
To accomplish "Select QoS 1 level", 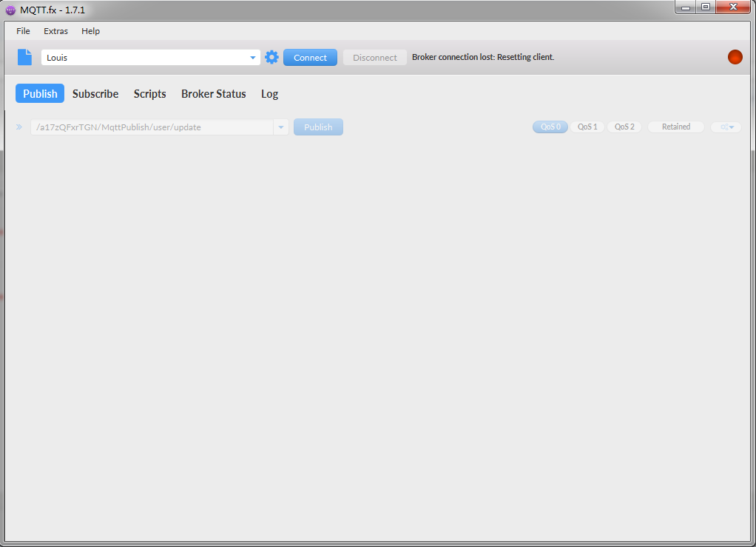I will pos(587,127).
